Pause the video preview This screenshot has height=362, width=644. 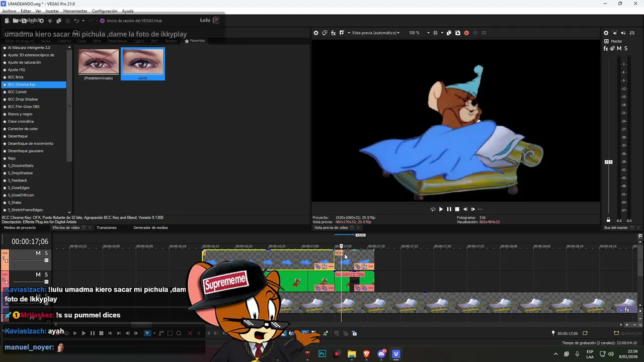449,209
